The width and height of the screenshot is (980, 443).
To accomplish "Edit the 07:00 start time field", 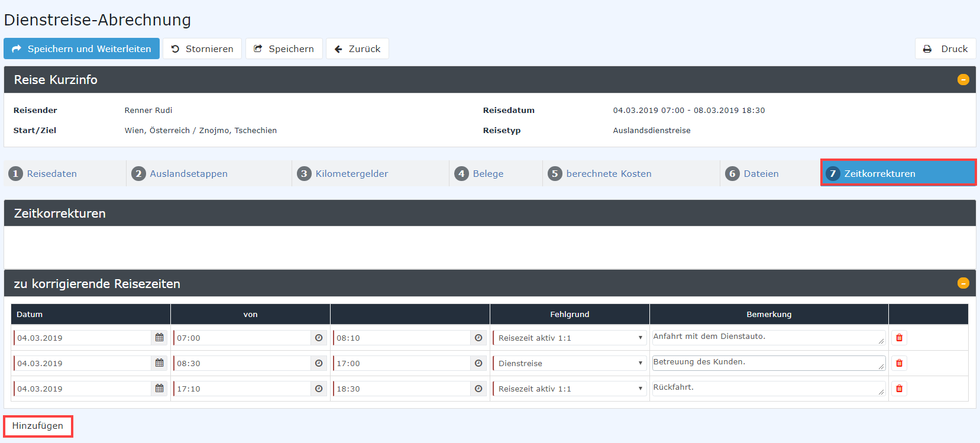I will tap(242, 338).
